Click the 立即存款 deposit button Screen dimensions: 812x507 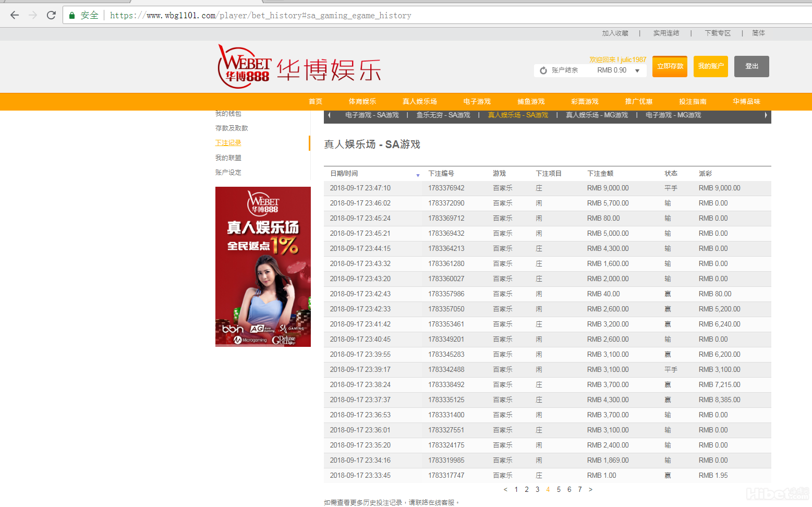click(x=670, y=66)
